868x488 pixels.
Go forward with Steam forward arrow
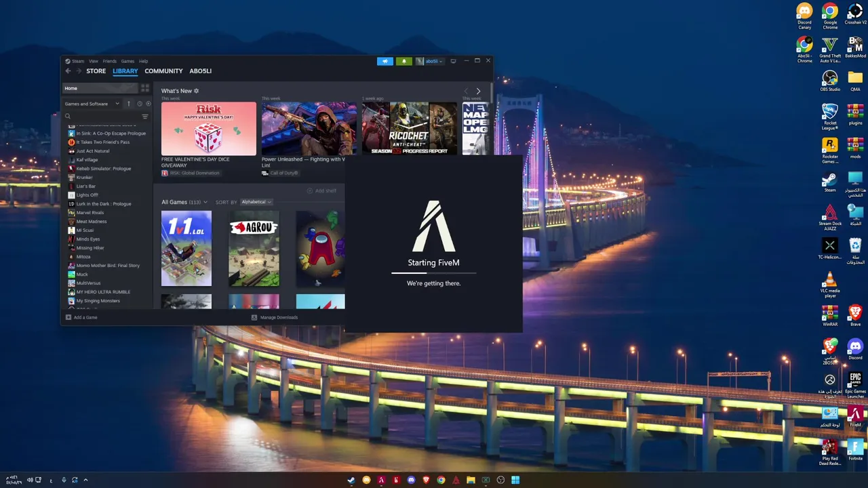79,71
